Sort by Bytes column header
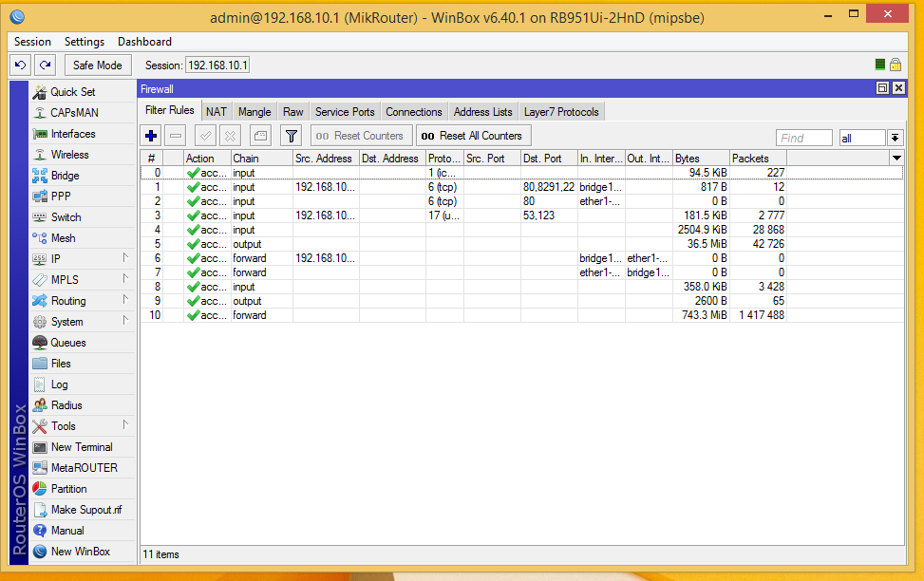Image resolution: width=924 pixels, height=581 pixels. click(x=701, y=158)
